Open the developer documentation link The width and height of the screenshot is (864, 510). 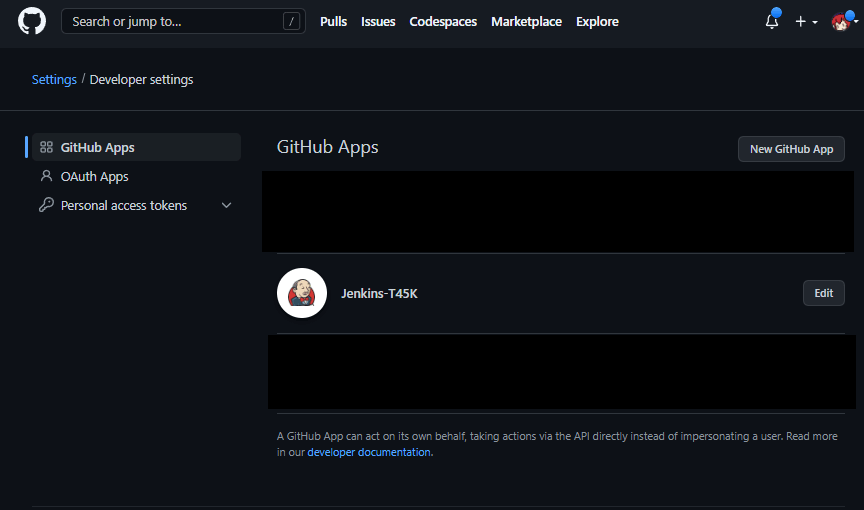pos(369,452)
